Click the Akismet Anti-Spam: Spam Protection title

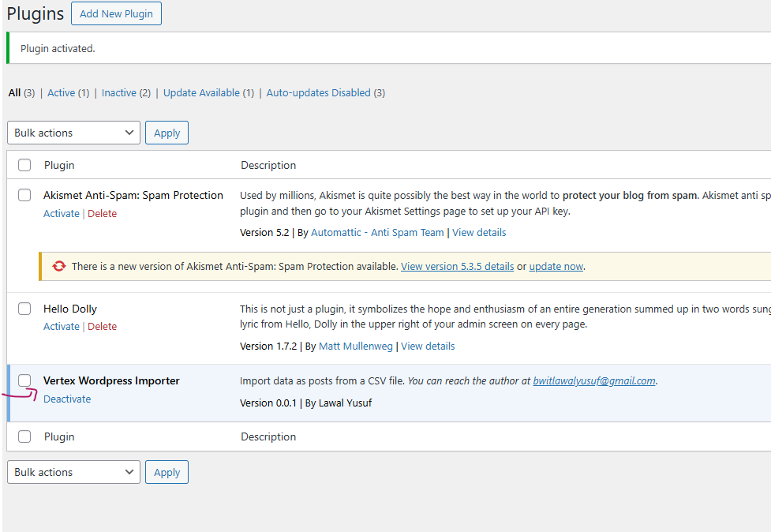click(133, 195)
